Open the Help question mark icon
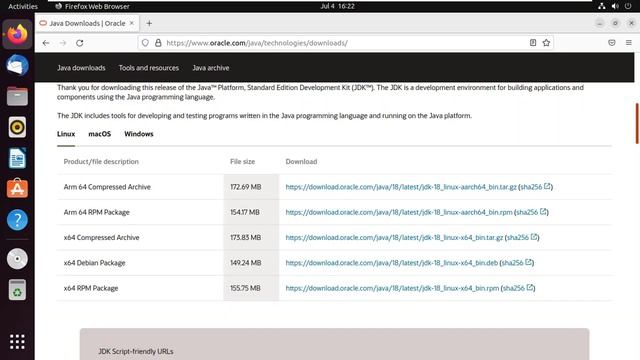640x360 pixels. tap(17, 220)
